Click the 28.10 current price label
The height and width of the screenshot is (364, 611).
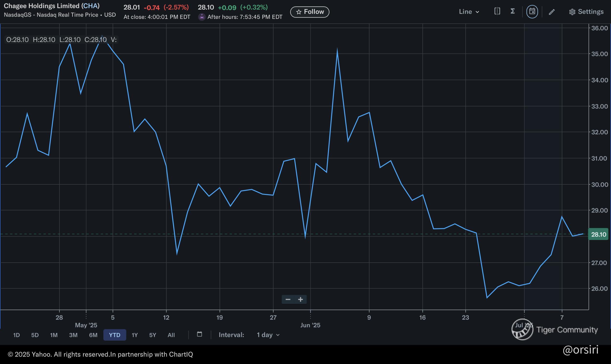click(x=599, y=234)
